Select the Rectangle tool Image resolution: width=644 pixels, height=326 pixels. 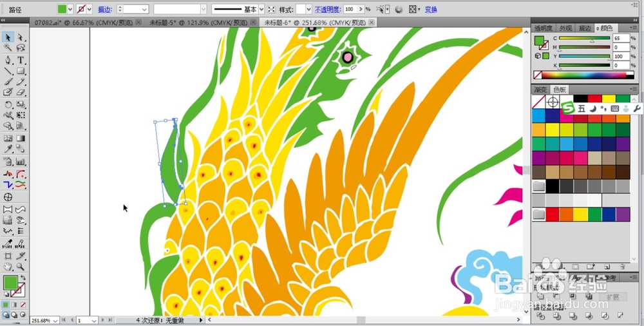coord(21,71)
